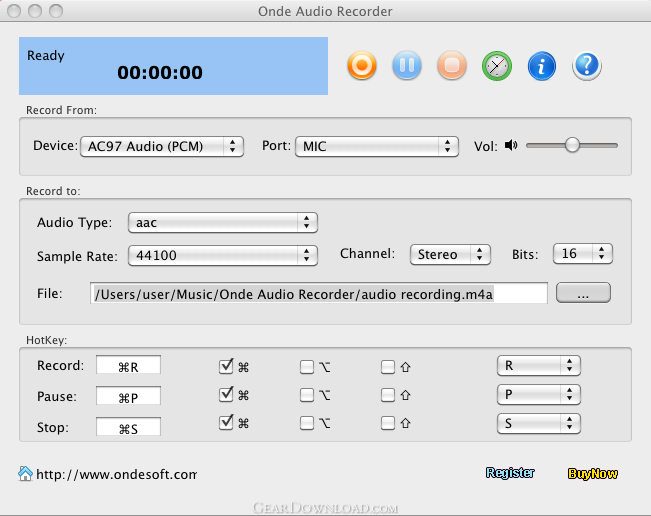Uncheck Command modifier for Pause hotkey
The height and width of the screenshot is (516, 651).
226,394
